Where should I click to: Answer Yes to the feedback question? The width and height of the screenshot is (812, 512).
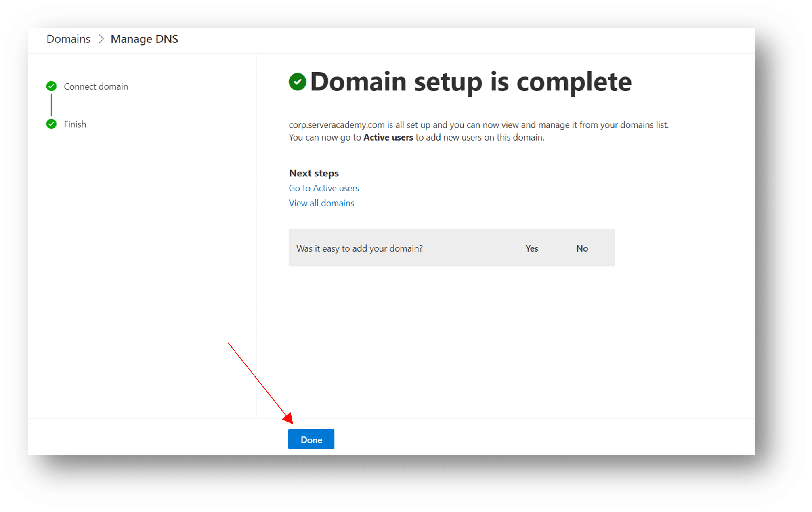[531, 248]
